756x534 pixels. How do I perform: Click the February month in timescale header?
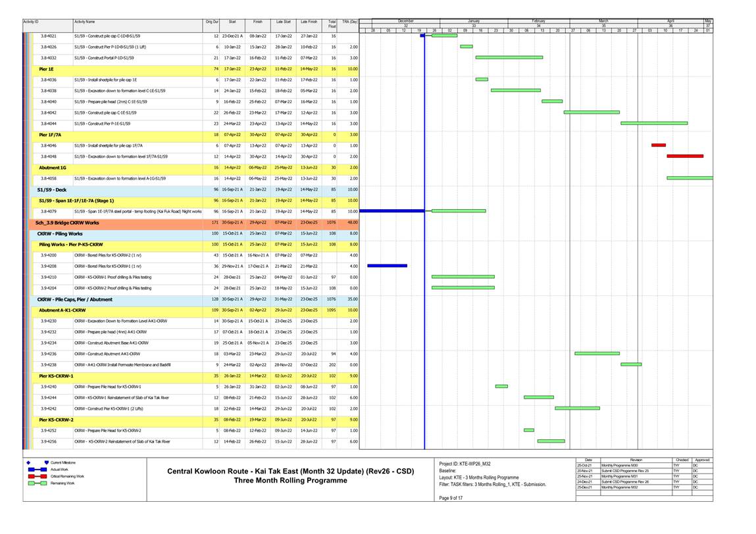(x=538, y=21)
